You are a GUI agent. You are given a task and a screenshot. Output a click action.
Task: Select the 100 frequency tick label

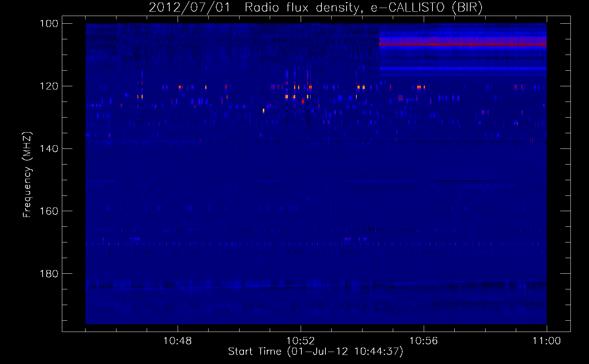click(49, 24)
